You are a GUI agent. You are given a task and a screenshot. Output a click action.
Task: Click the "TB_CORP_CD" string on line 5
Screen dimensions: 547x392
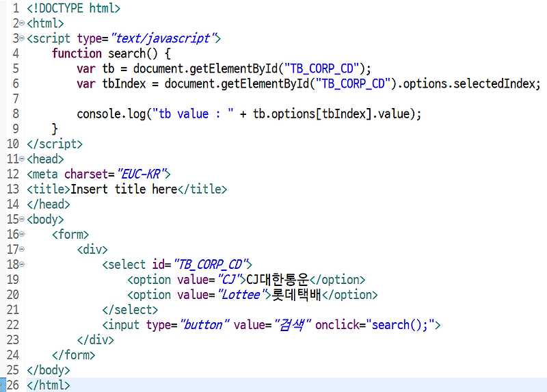point(321,68)
